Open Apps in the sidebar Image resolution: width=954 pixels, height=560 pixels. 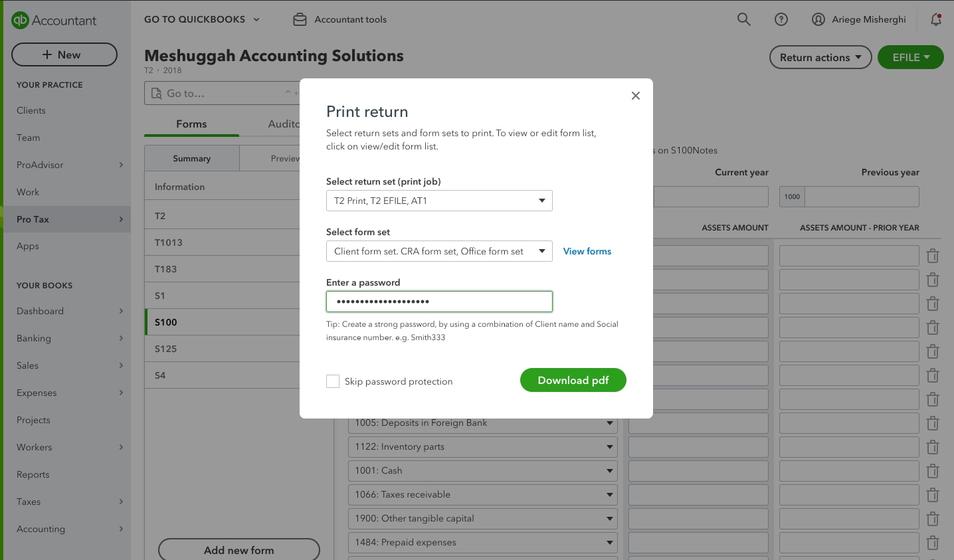[x=28, y=246]
